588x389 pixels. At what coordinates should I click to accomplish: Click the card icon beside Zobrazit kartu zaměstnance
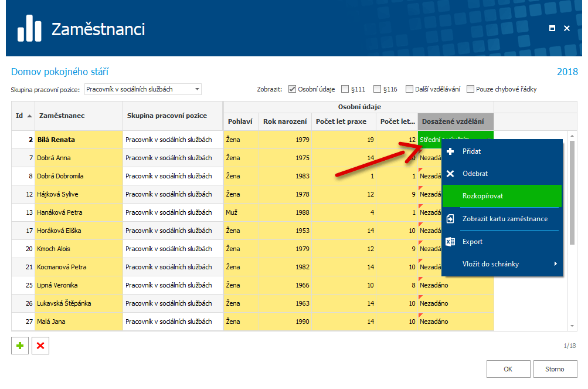tap(450, 218)
